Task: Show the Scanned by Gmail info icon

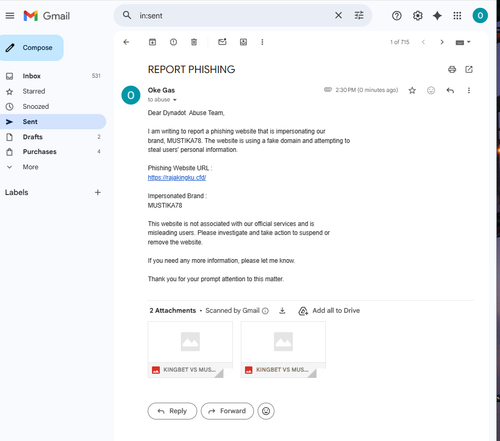Action: pos(265,311)
